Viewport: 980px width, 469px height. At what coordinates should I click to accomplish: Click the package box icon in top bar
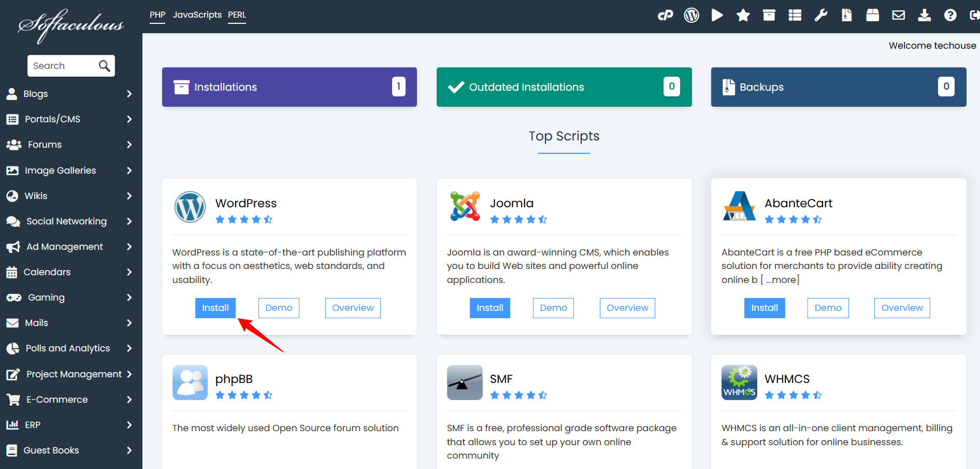point(873,15)
